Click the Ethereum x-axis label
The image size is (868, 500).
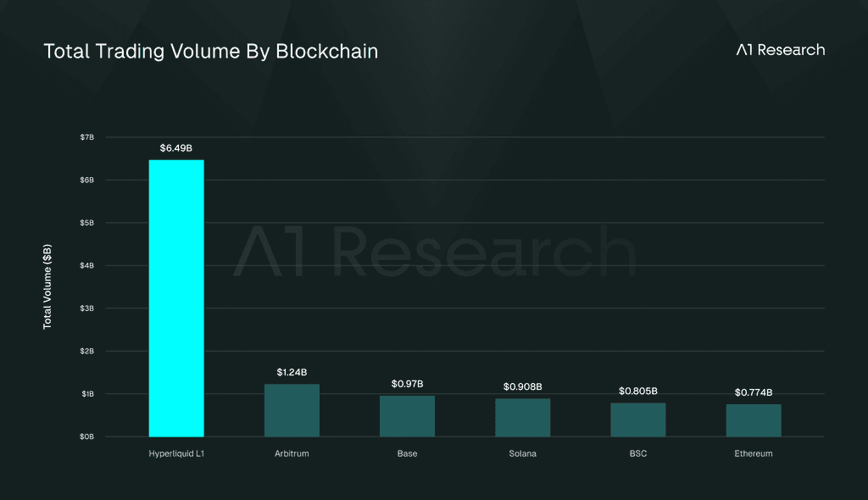pos(754,453)
